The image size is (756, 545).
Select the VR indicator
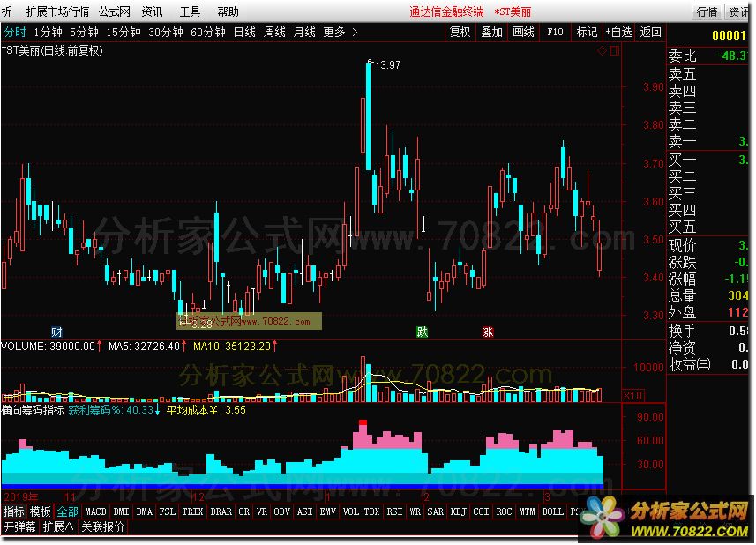click(262, 511)
